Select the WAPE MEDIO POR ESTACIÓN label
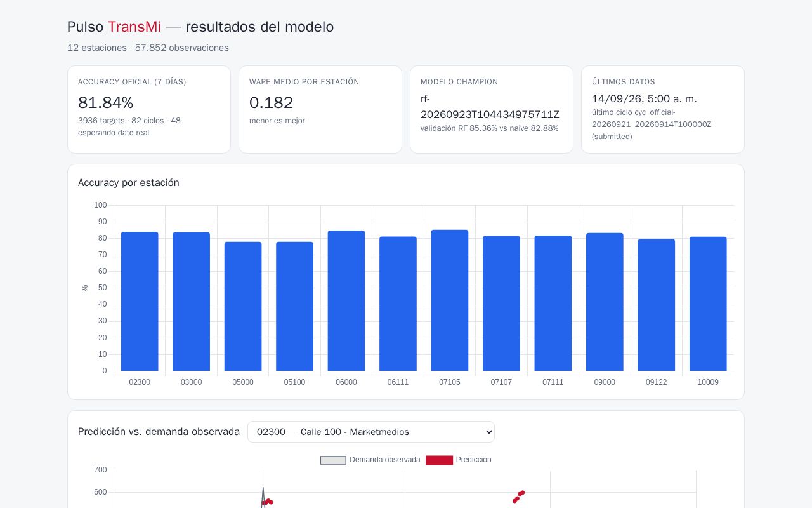This screenshot has height=508, width=812. click(x=304, y=82)
